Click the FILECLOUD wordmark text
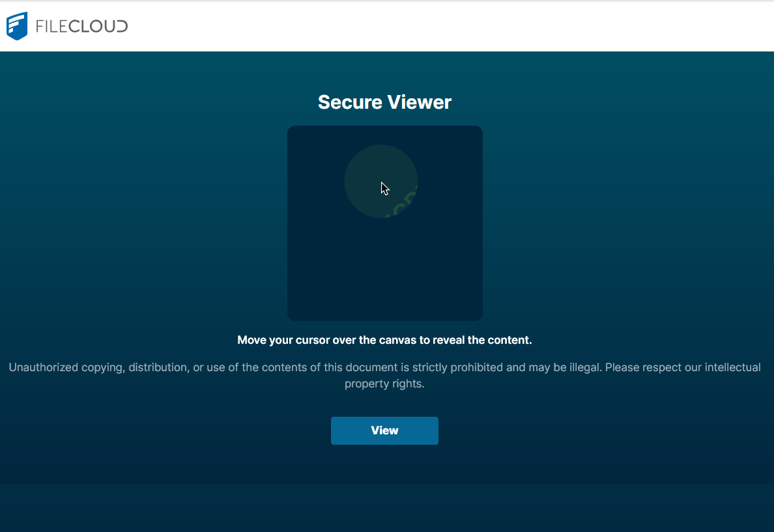The height and width of the screenshot is (532, 774). click(x=81, y=27)
